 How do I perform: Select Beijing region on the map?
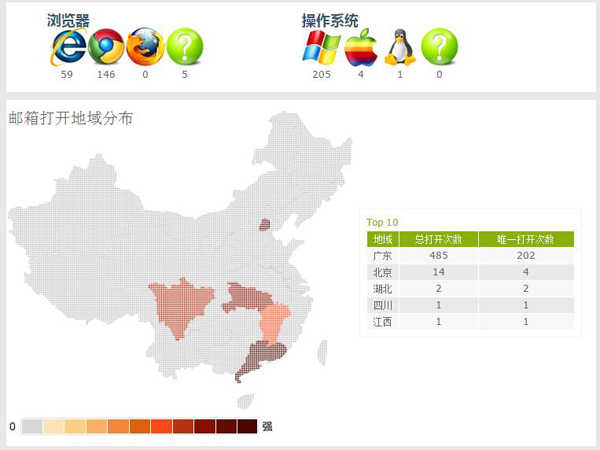(x=264, y=224)
